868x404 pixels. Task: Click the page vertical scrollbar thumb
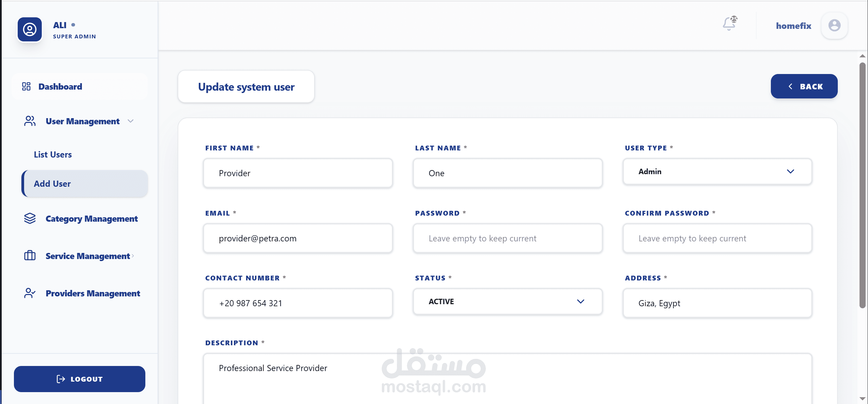click(x=862, y=185)
